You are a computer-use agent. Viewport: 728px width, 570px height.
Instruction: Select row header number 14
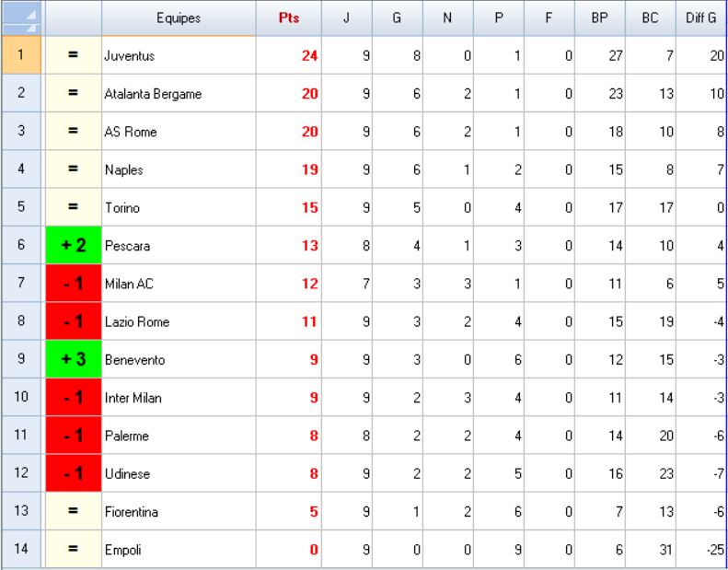click(20, 550)
